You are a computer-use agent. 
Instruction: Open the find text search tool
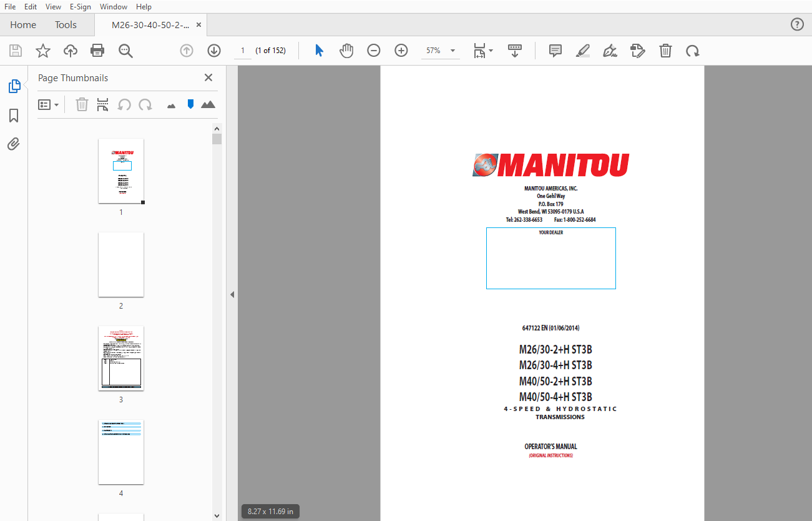tap(125, 51)
